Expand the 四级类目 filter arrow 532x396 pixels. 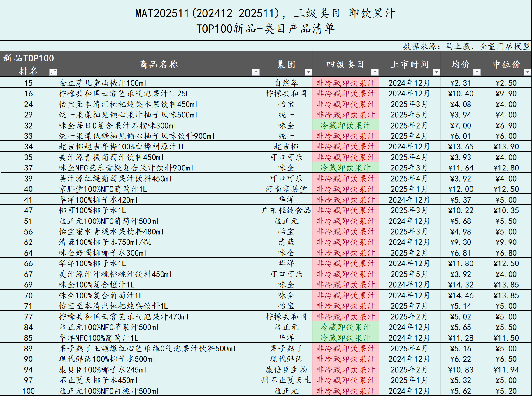click(x=374, y=72)
